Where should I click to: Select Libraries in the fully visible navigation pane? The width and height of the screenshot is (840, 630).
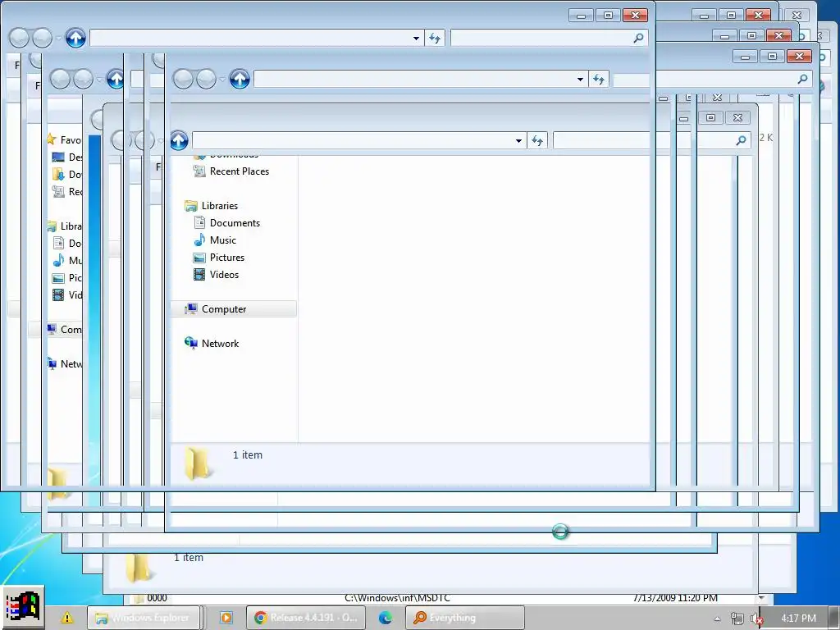(211, 206)
